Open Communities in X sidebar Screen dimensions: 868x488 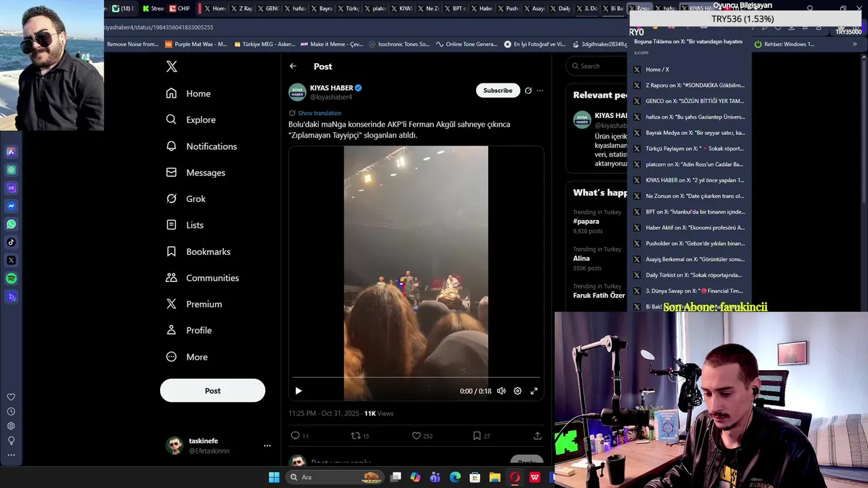pos(202,278)
